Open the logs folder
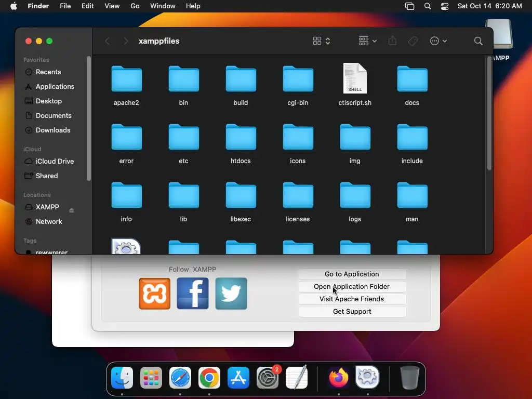532x399 pixels. pyautogui.click(x=355, y=195)
